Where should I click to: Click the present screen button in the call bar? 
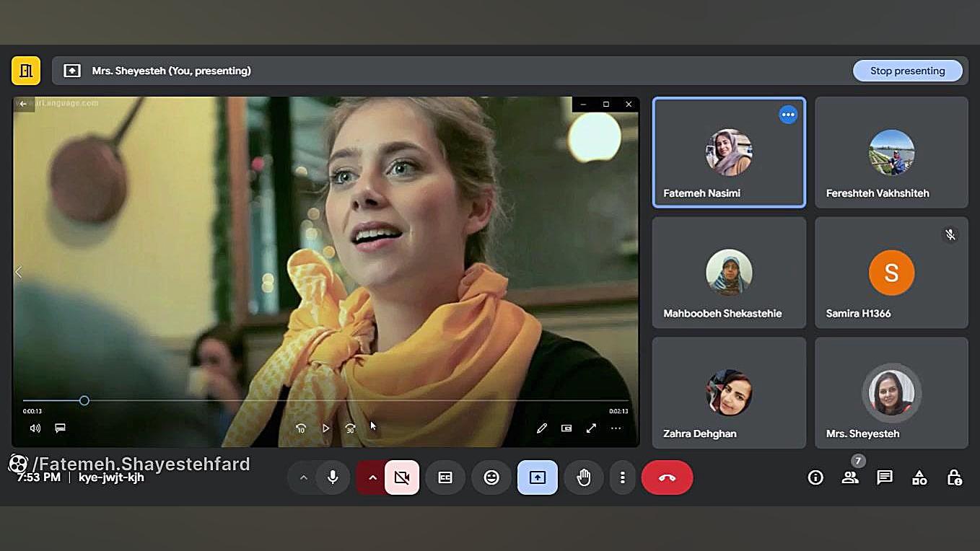click(538, 477)
